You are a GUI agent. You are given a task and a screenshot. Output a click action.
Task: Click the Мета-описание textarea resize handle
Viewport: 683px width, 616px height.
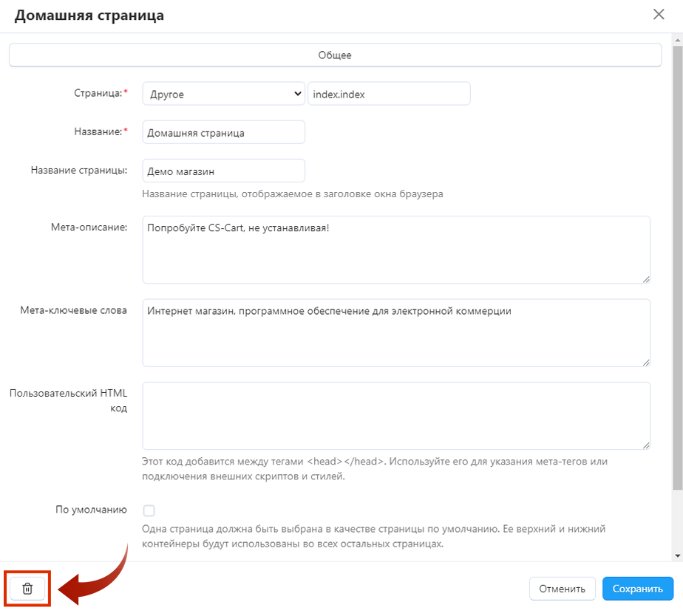click(x=646, y=278)
